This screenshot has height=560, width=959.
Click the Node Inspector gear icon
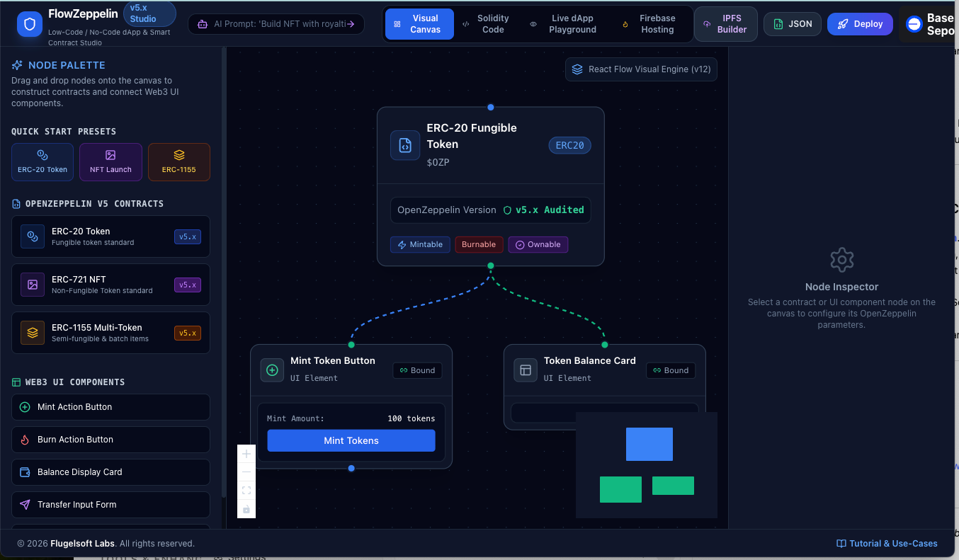841,260
